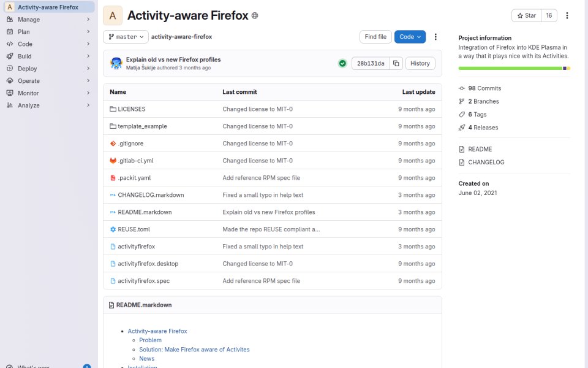Click the activityfirefox.desktop file icon
This screenshot has width=588, height=368.
coord(113,264)
